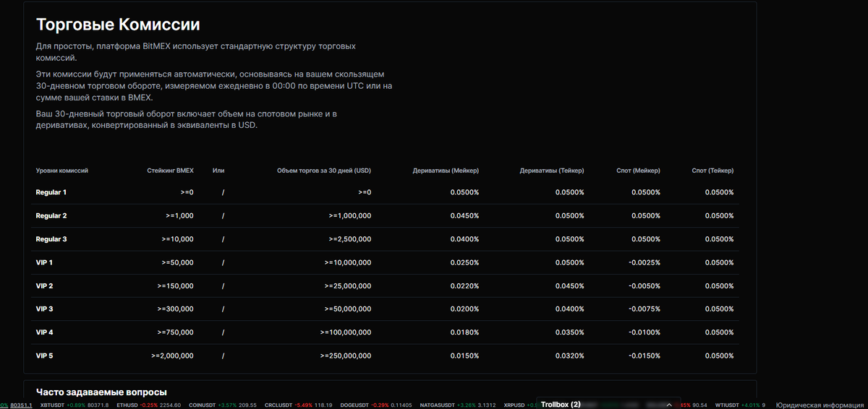Image resolution: width=868 pixels, height=409 pixels.
Task: Click the Объем торгов за 30 дней header
Action: click(324, 171)
